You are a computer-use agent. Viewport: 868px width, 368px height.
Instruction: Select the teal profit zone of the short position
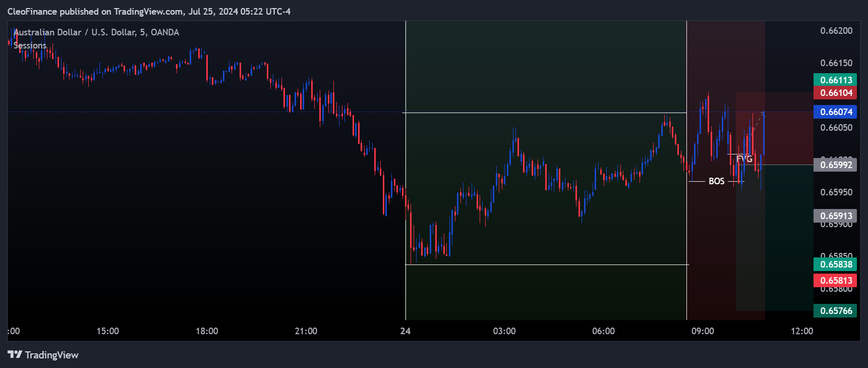pos(775,237)
